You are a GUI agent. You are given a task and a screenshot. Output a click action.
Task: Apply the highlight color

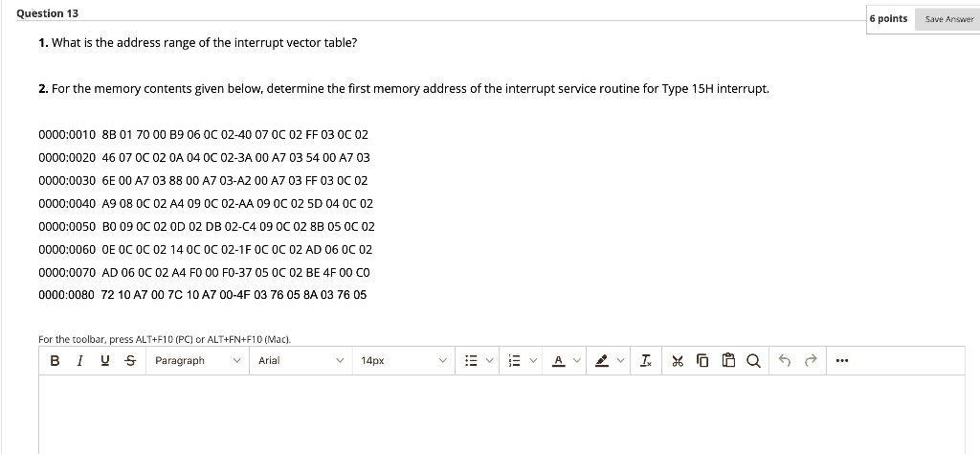pos(602,361)
